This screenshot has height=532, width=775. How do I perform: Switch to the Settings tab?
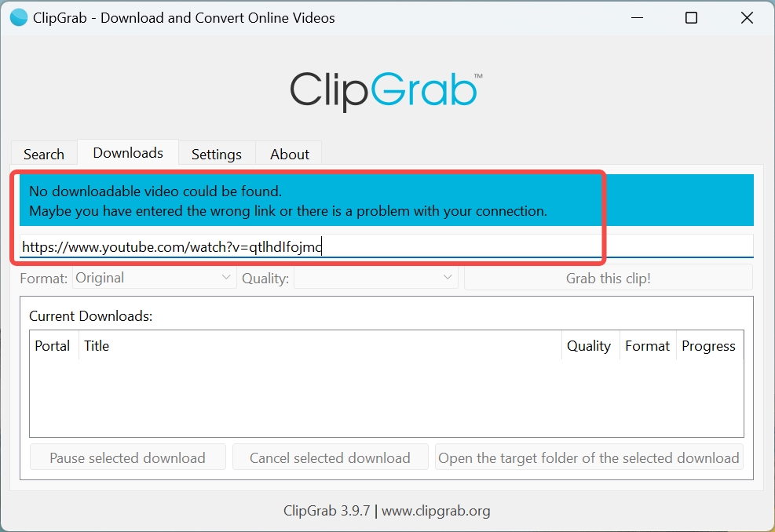[x=217, y=154]
